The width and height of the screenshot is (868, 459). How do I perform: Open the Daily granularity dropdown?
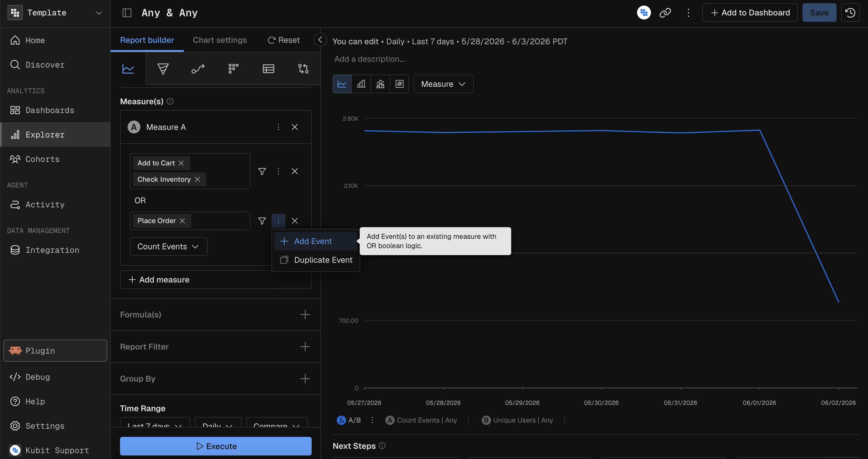(218, 423)
